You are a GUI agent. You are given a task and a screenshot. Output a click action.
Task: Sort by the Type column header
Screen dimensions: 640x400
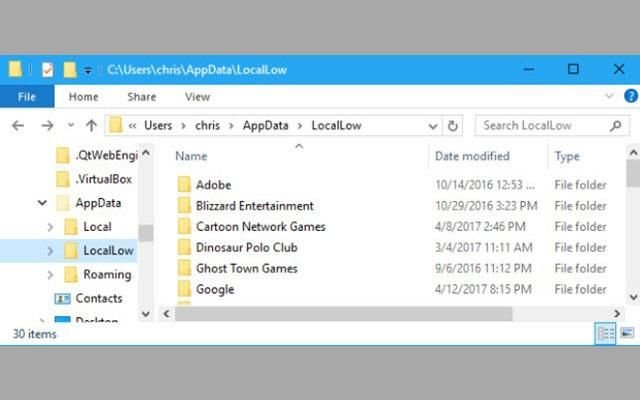coord(567,156)
